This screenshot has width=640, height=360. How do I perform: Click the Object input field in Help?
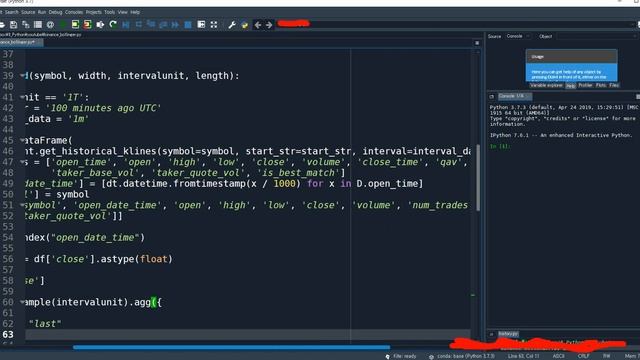tap(597, 36)
